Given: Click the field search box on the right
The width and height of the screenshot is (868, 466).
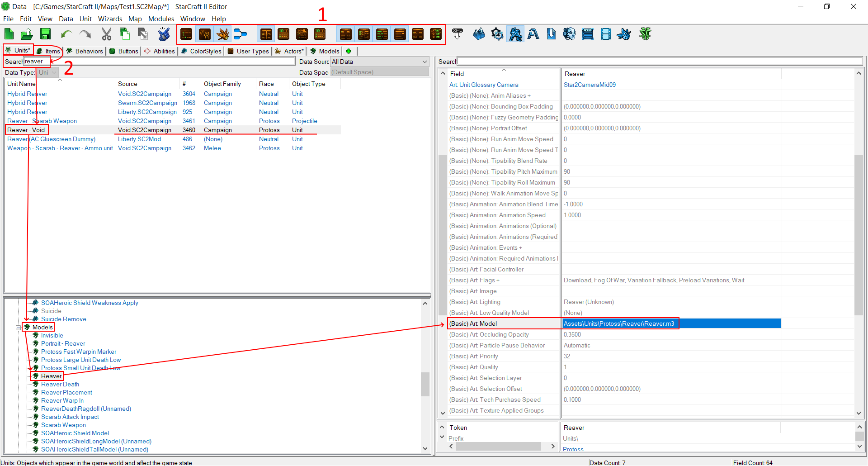Looking at the screenshot, I should pos(660,62).
